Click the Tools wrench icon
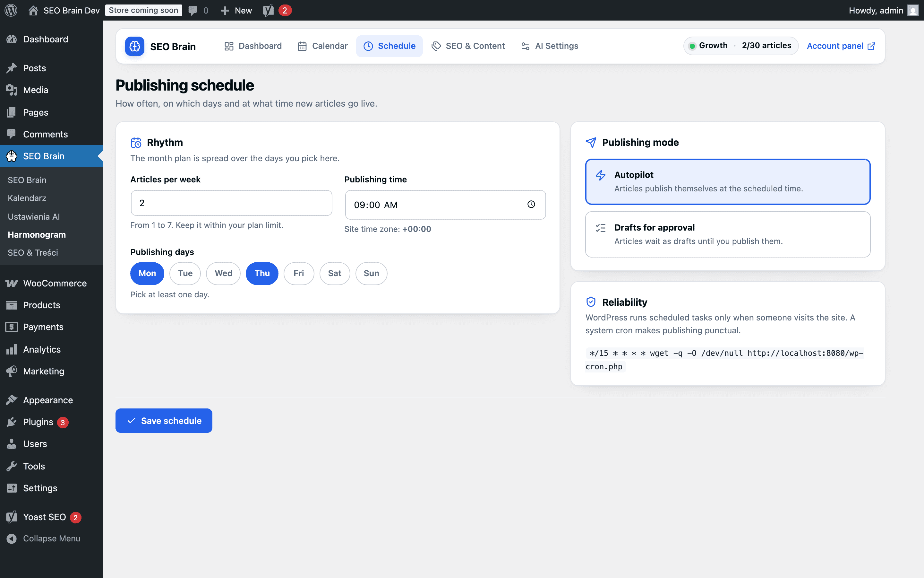Image resolution: width=924 pixels, height=578 pixels. 12,466
